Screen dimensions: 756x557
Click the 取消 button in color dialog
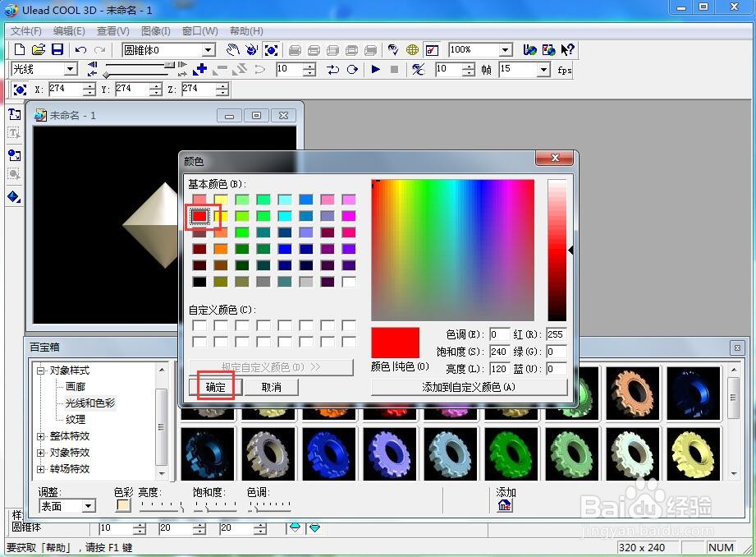coord(272,387)
